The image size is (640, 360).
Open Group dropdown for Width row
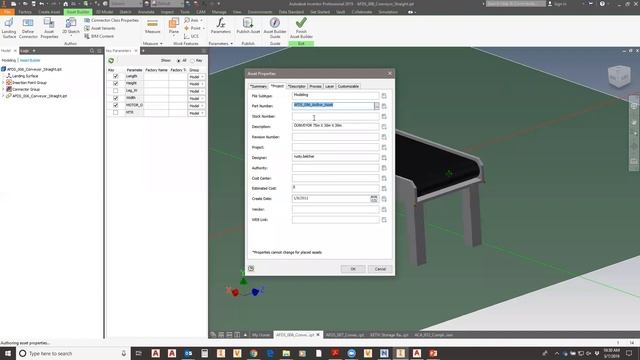pos(196,98)
